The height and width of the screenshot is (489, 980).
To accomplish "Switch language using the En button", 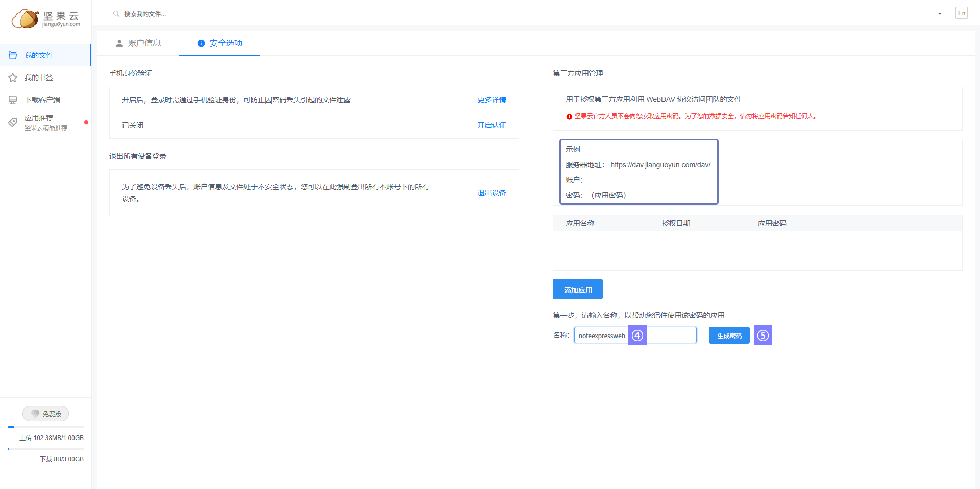I will pos(961,13).
